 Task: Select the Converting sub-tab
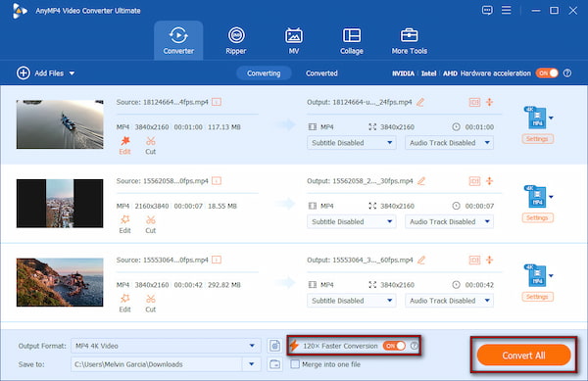(x=264, y=73)
